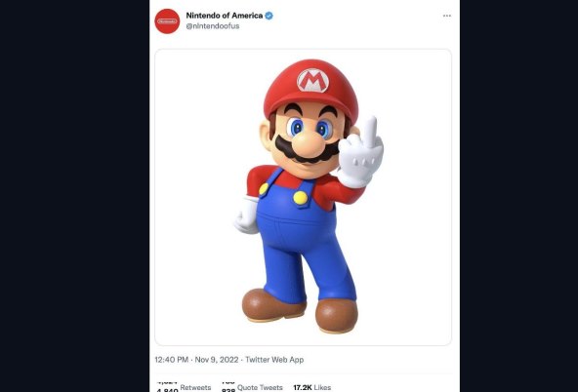Open the Nintendo of America display name
Image resolution: width=578 pixels, height=392 pixels.
[225, 16]
